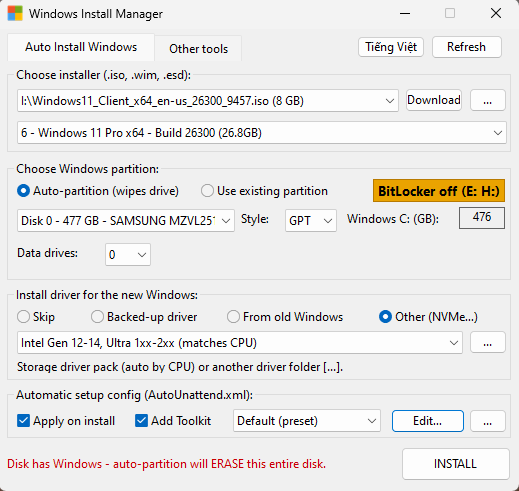Click the INSTALL button
Screen dimensions: 519x491
[x=455, y=464]
